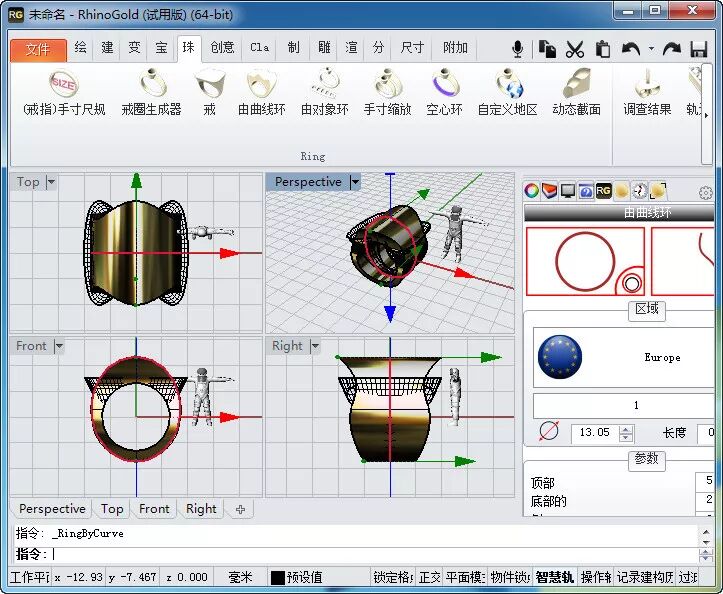Open the help panel tab
The image size is (723, 594).
(586, 190)
